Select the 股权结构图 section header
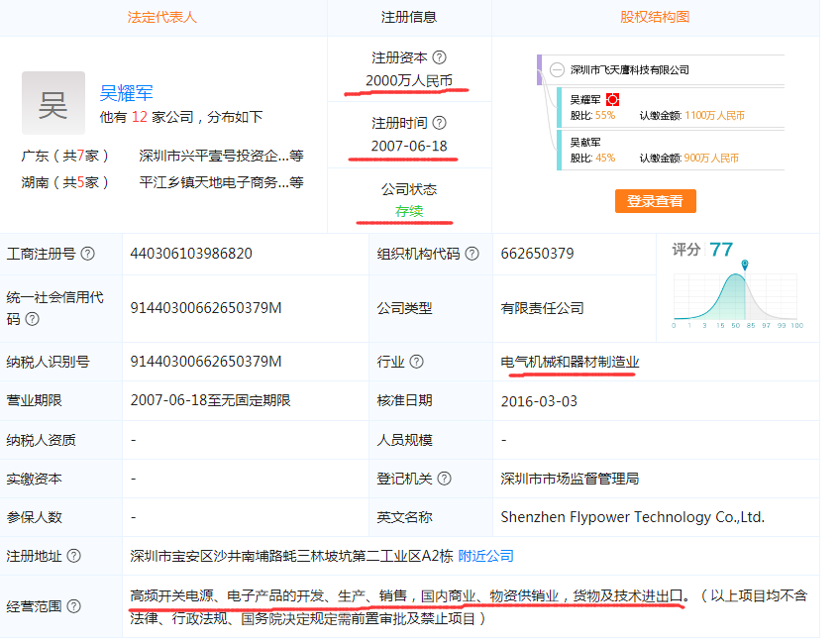 [655, 16]
